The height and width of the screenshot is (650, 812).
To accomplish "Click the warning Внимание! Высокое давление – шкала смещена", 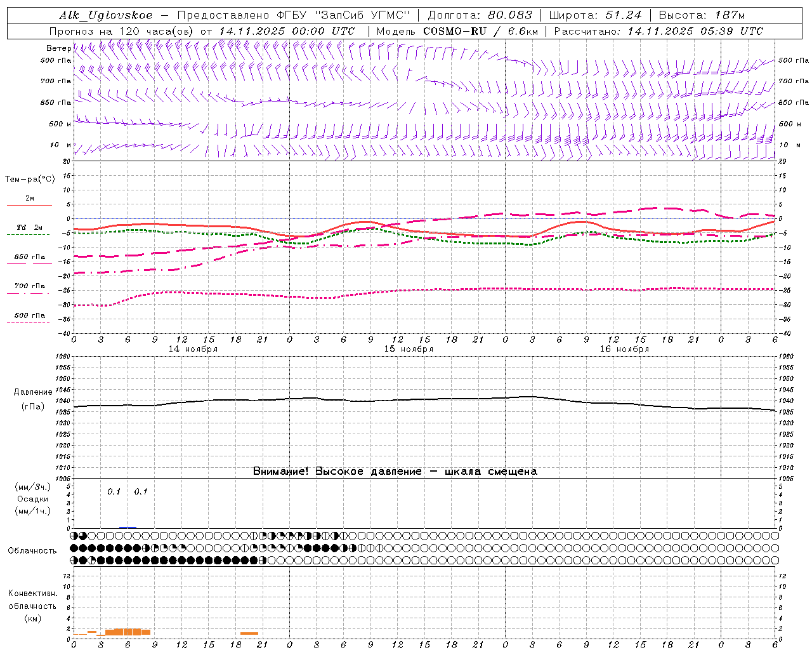I will click(x=395, y=472).
